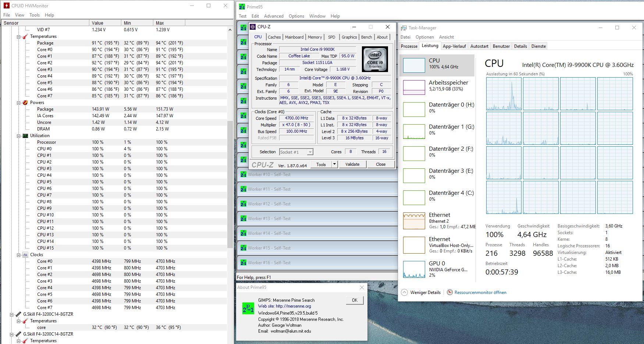
Task: Click the Worker #12 Self-Test window icon
Action: tap(243, 204)
